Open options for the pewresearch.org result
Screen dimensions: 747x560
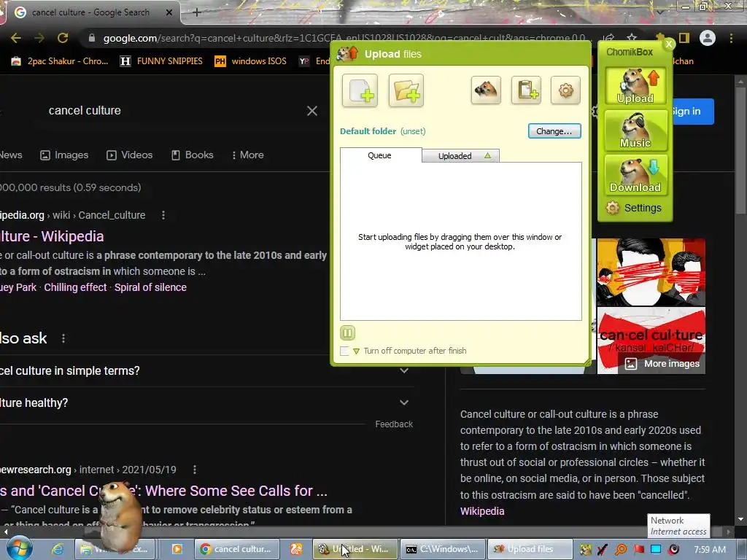(195, 470)
